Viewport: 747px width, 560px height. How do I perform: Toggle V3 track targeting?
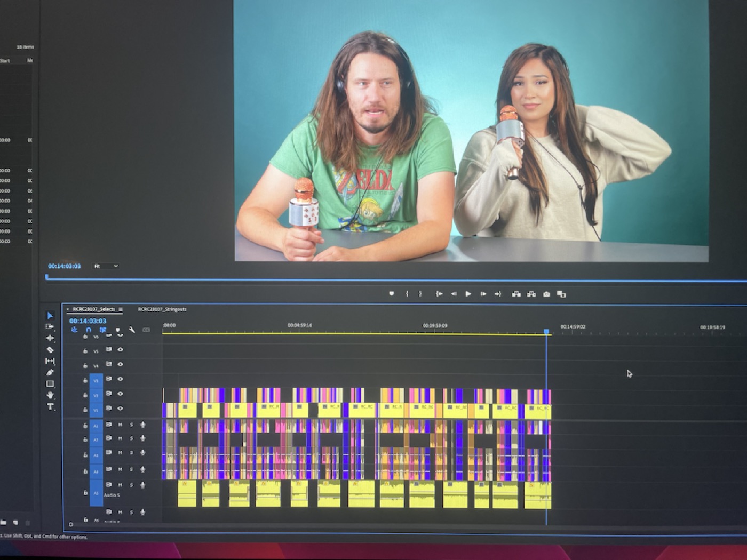coord(96,381)
